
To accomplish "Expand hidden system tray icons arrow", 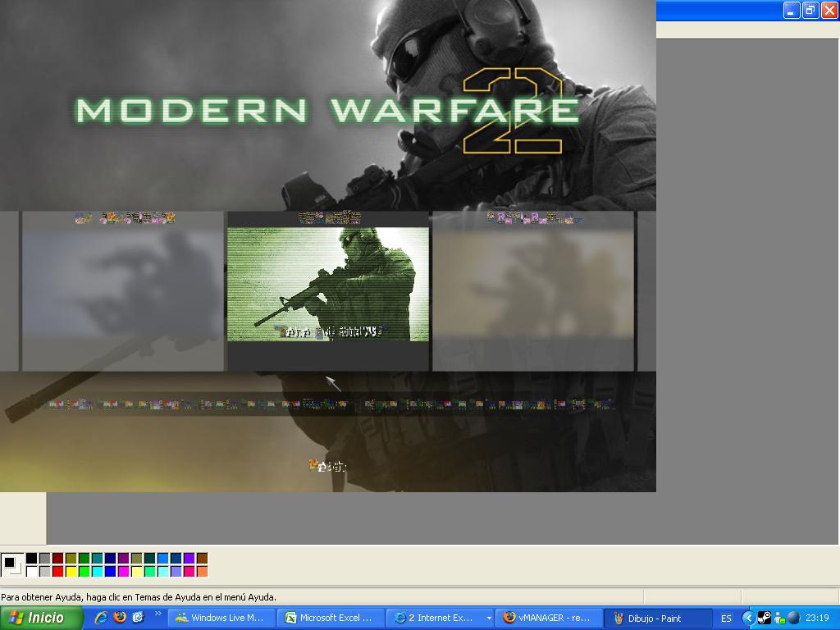I will click(748, 618).
